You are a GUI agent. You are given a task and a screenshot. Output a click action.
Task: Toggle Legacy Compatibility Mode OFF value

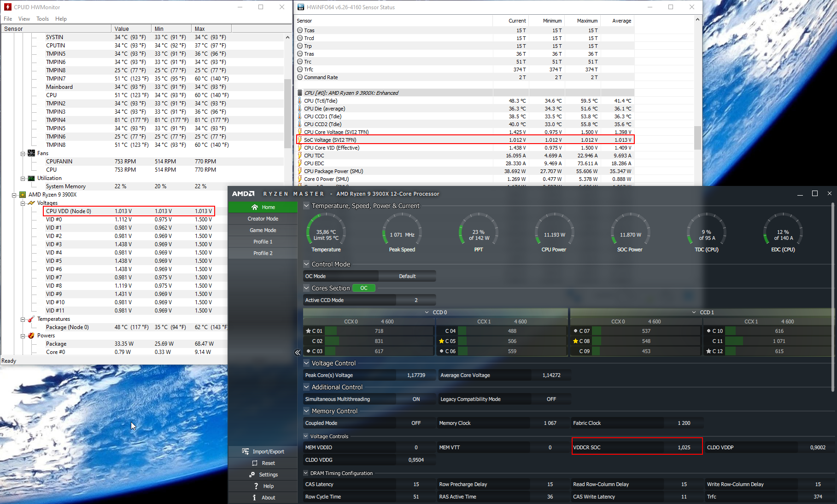[551, 399]
